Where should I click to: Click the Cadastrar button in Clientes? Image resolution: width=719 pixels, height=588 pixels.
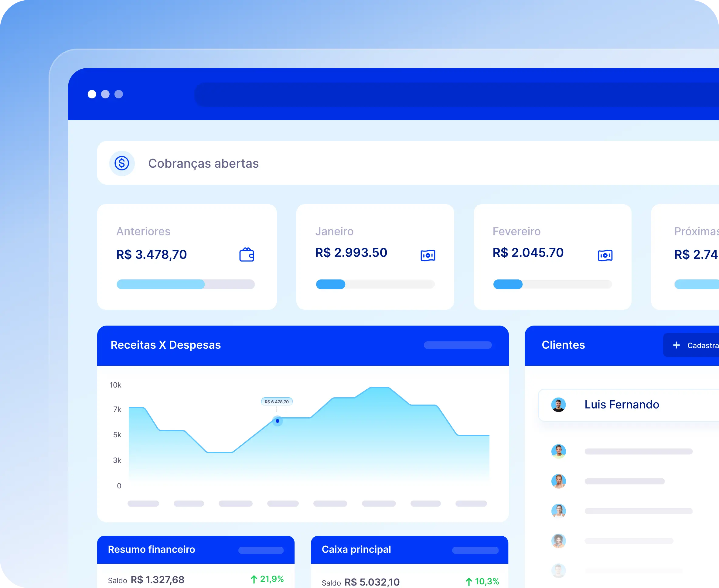point(698,345)
